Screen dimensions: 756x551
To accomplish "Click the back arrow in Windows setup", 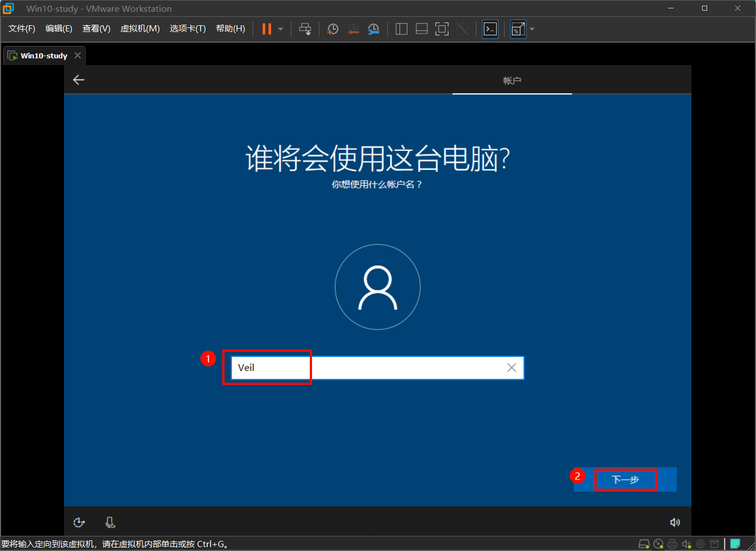I will pyautogui.click(x=79, y=80).
